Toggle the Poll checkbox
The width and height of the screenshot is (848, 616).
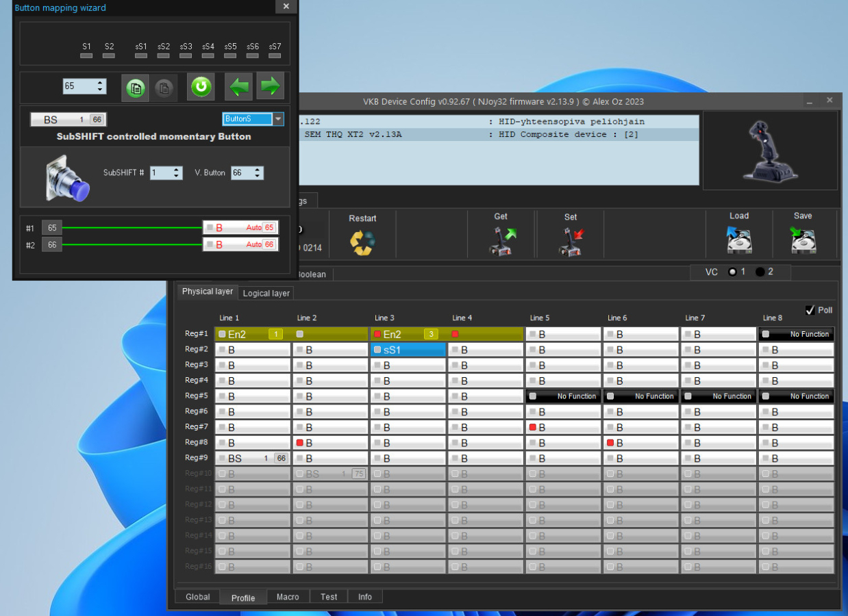(810, 310)
